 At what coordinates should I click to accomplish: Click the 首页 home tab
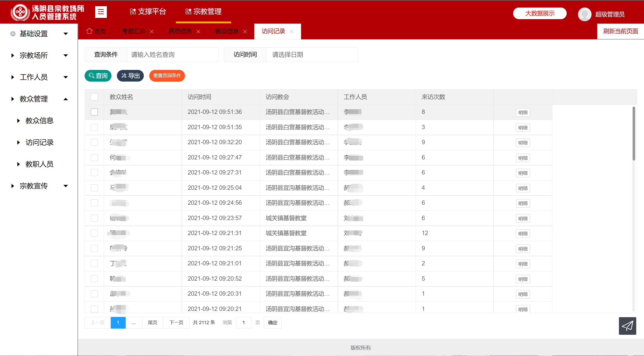(x=96, y=31)
